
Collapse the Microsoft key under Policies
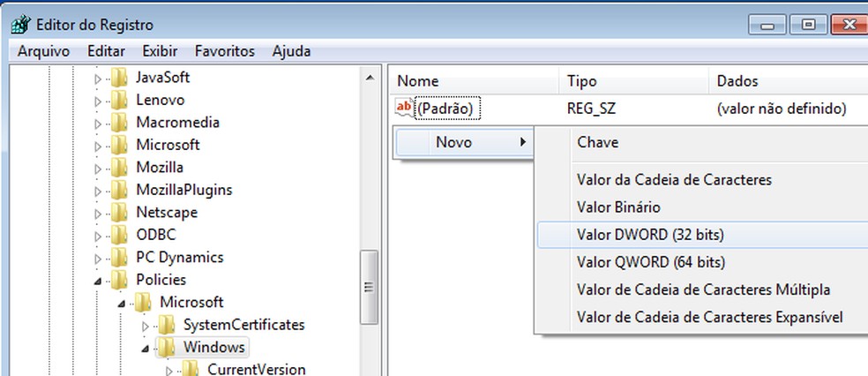[122, 304]
